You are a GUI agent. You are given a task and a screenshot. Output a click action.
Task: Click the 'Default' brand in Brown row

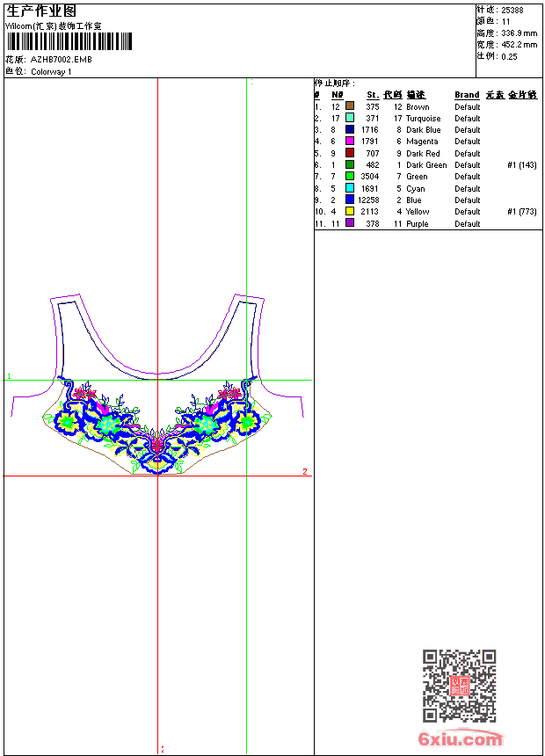pyautogui.click(x=468, y=107)
